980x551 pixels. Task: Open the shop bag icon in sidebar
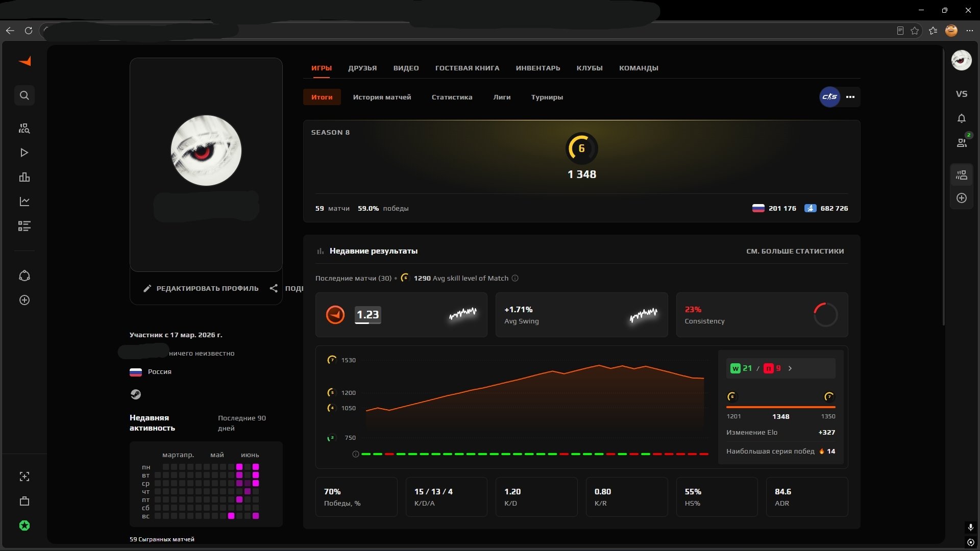(x=24, y=501)
